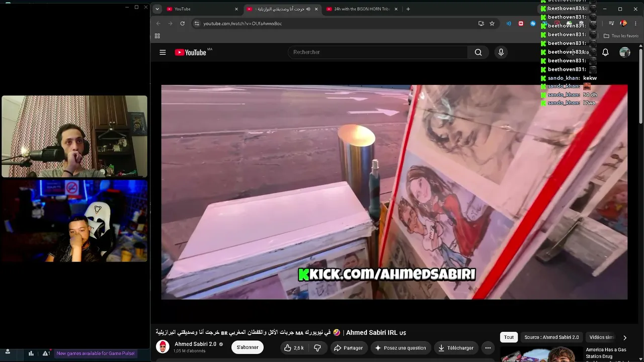Click the blue Shazam extension icon
644x362 pixels.
coord(533,23)
